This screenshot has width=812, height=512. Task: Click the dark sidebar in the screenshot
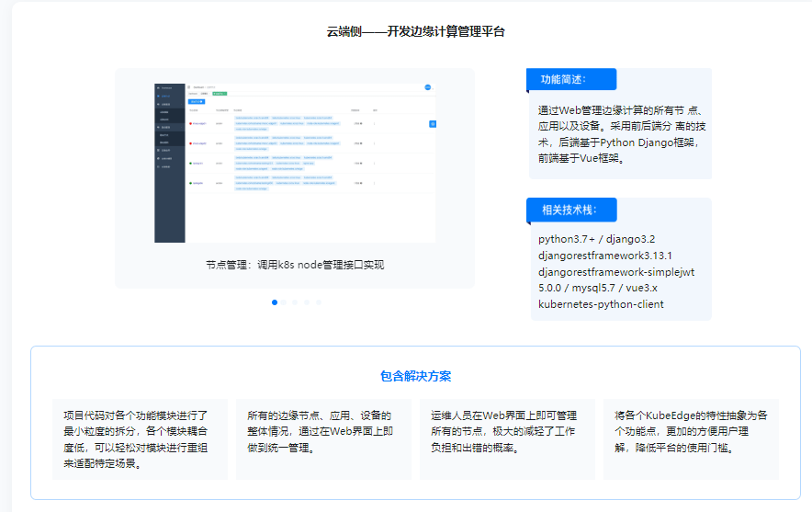tap(169, 163)
